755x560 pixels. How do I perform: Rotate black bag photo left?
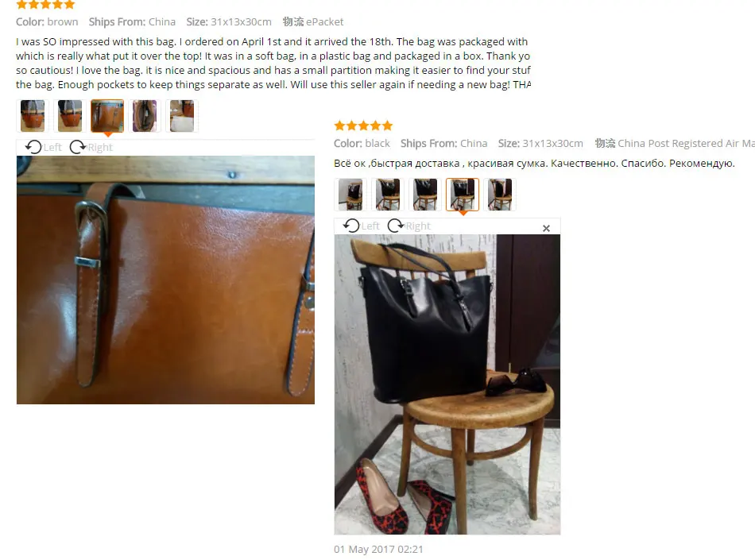[x=361, y=226]
